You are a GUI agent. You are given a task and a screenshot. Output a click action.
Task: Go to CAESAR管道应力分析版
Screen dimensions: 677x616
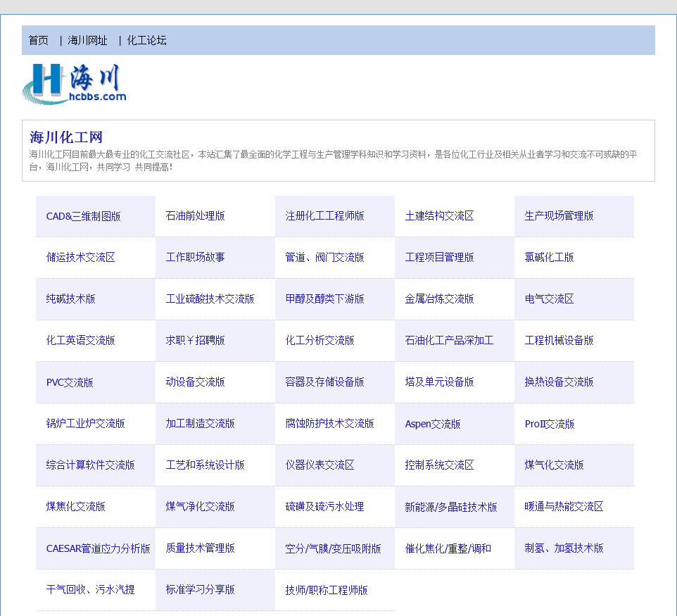click(x=98, y=548)
